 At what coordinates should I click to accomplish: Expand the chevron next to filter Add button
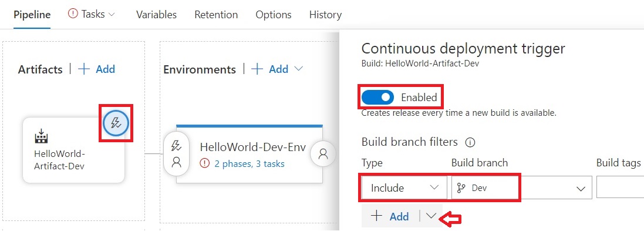(x=431, y=216)
